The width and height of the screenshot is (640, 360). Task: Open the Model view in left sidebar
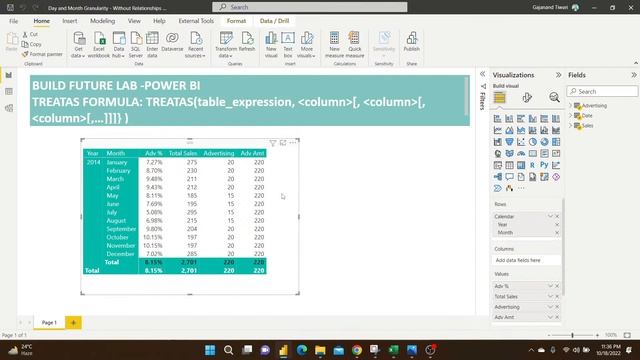click(9, 108)
